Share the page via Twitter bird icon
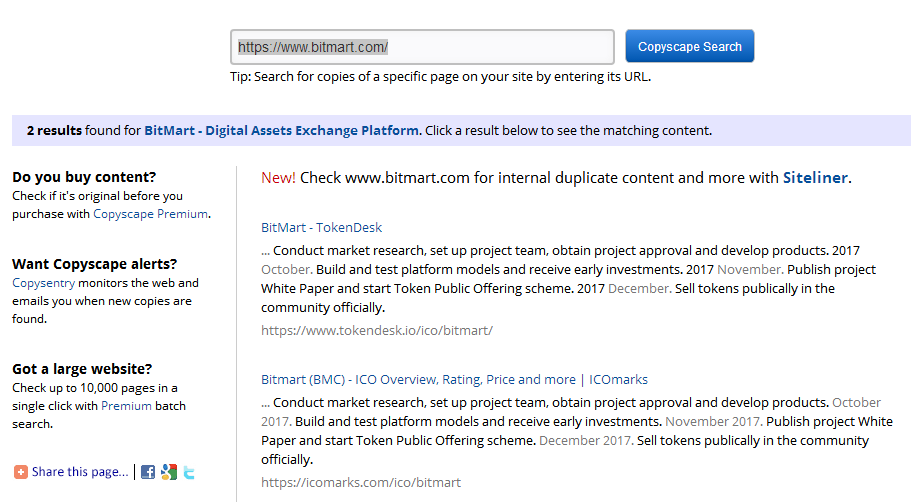 click(189, 472)
